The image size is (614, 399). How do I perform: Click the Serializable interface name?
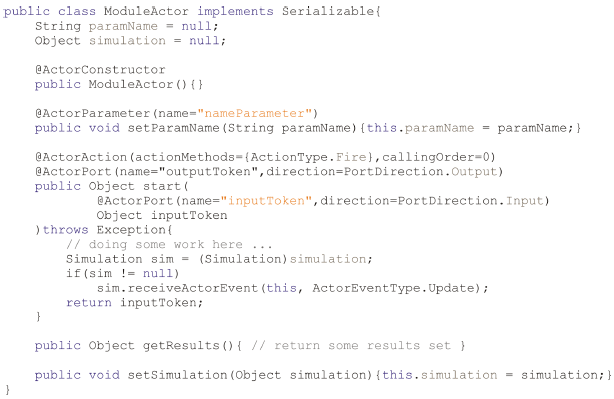[329, 11]
